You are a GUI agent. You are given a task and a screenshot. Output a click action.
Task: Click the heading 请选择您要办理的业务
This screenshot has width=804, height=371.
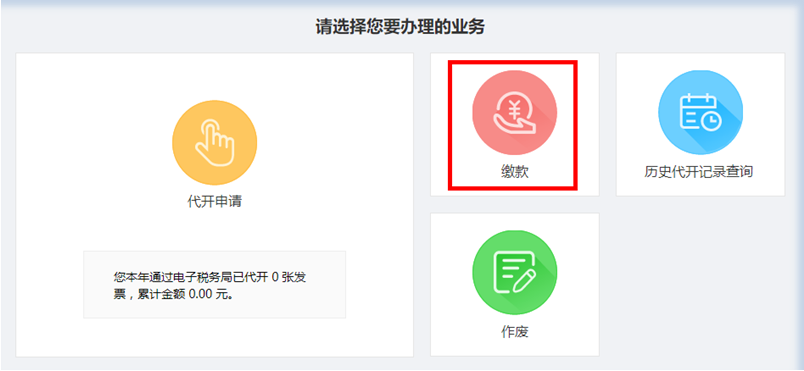point(400,27)
